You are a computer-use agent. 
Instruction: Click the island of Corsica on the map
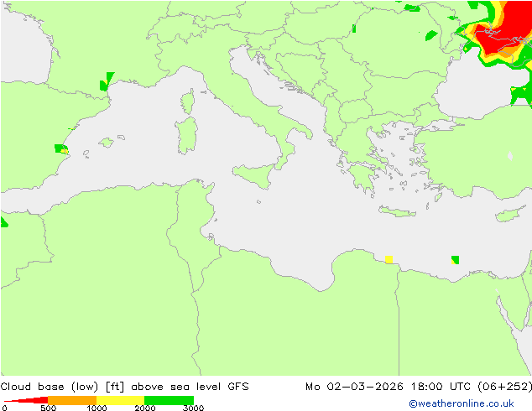point(188,101)
